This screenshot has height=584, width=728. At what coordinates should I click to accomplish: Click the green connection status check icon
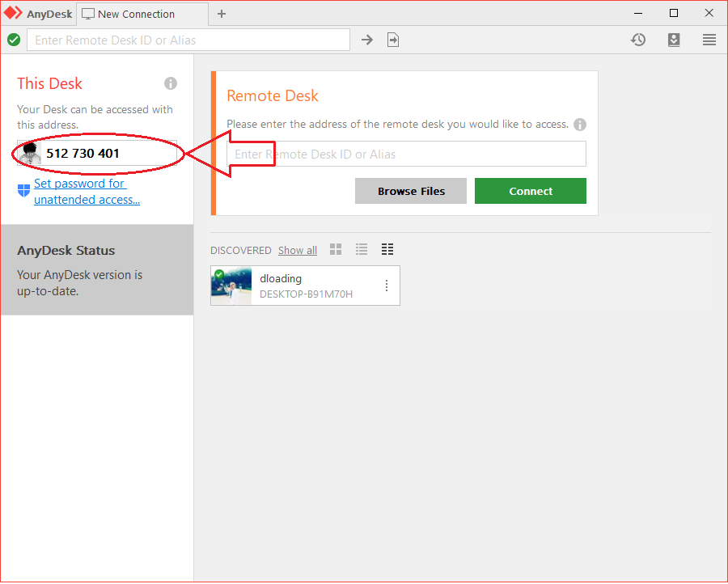(14, 40)
